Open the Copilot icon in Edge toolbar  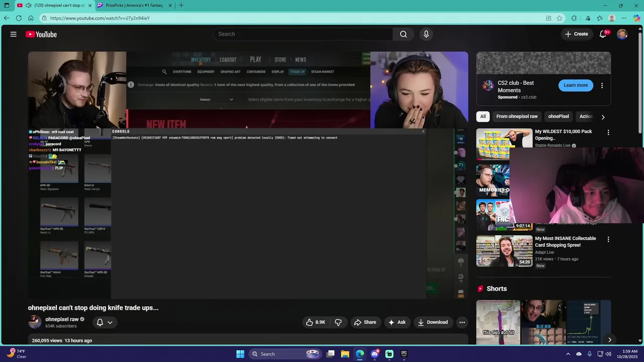coord(637,18)
